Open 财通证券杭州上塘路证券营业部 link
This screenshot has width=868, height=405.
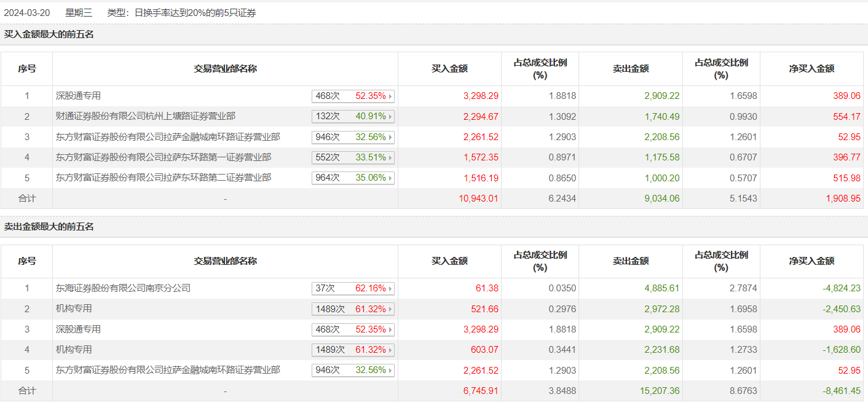click(x=146, y=116)
